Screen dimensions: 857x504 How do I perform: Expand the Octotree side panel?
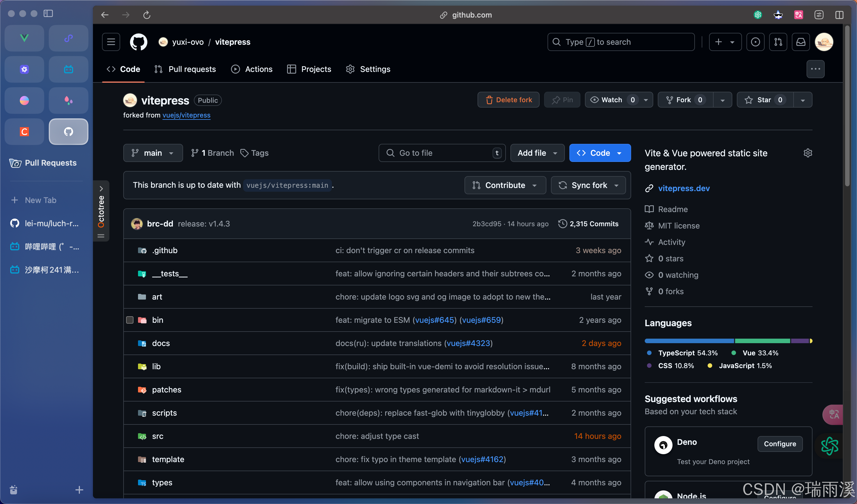[101, 211]
